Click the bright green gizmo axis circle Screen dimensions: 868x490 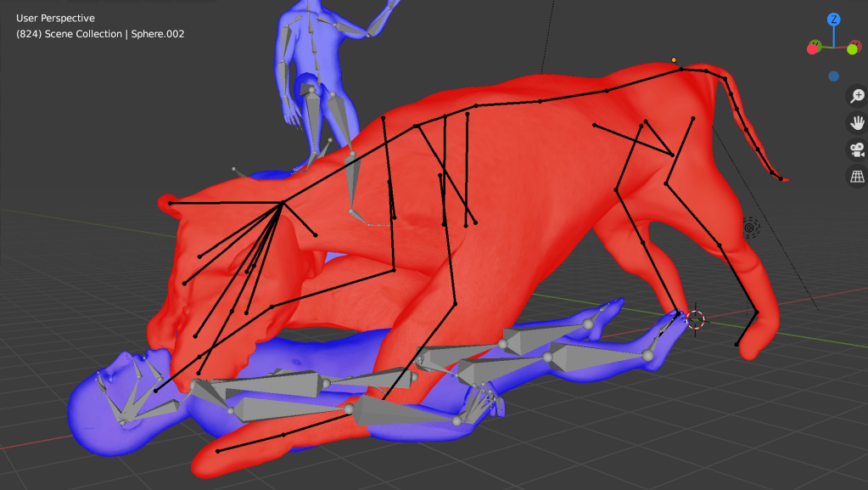coord(852,49)
